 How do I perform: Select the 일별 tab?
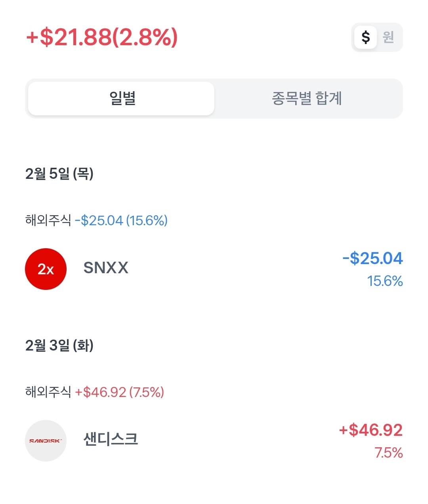(x=121, y=98)
